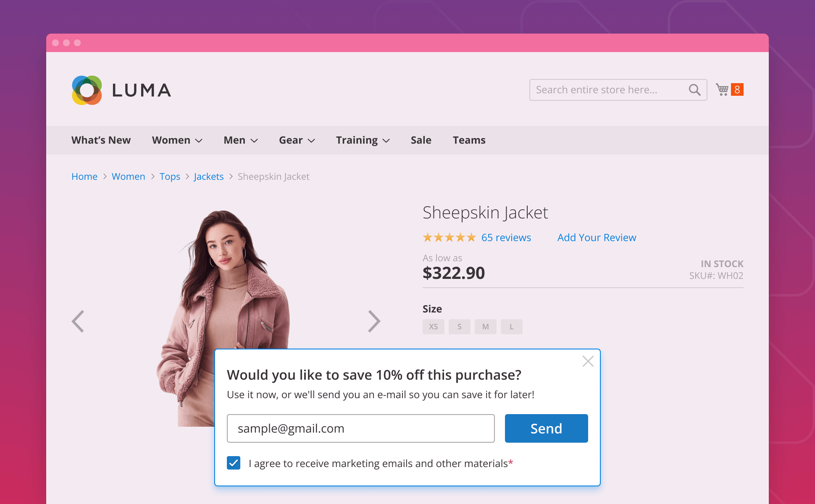Click the Jackets breadcrumb link
The width and height of the screenshot is (815, 504).
point(208,177)
